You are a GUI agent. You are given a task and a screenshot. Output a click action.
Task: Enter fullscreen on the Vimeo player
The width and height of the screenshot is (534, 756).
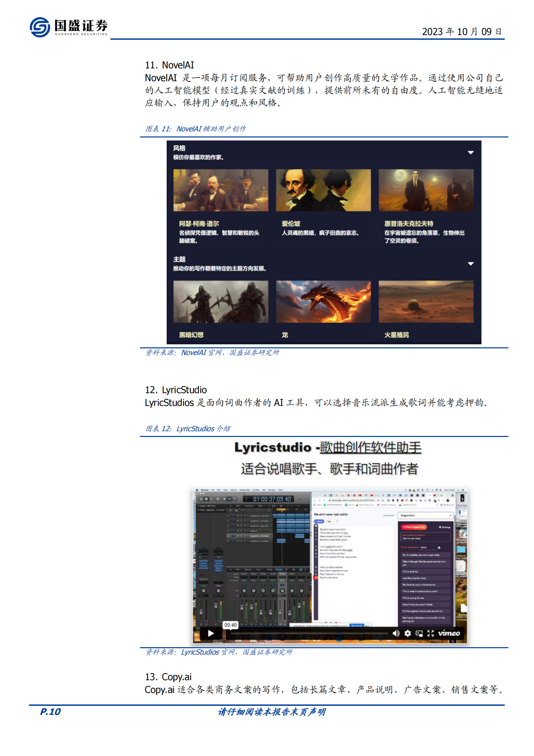tap(431, 633)
